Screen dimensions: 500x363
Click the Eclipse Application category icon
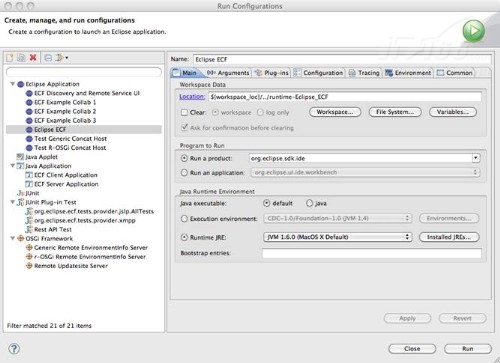[21, 84]
